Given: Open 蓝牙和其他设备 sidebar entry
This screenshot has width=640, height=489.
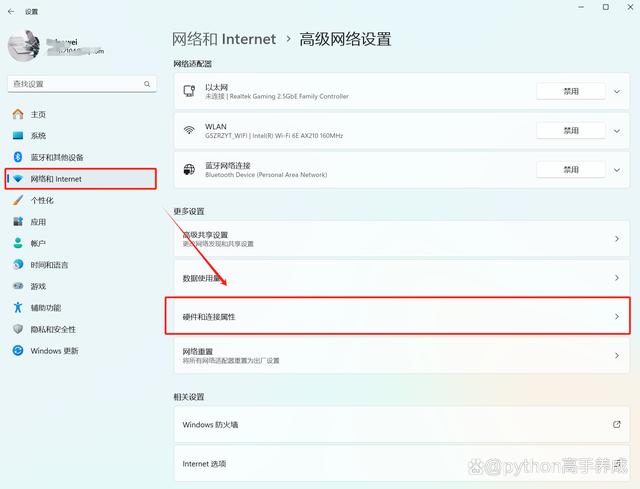Looking at the screenshot, I should tap(81, 157).
